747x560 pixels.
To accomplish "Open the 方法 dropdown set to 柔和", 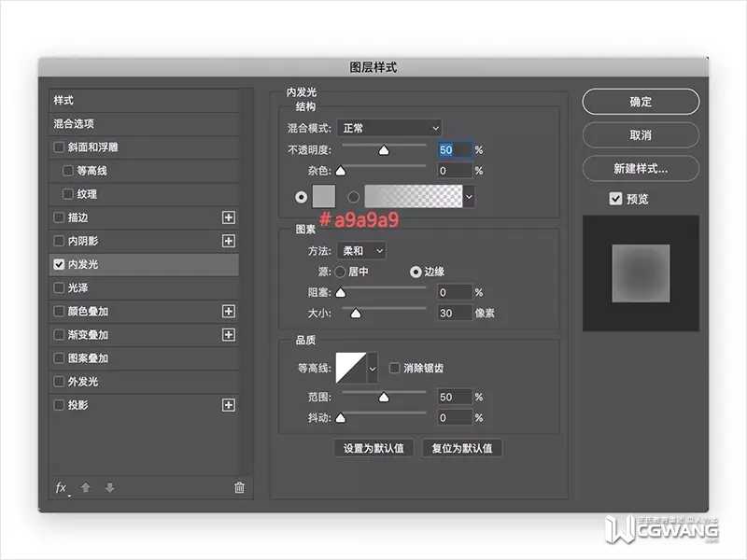I will (361, 250).
